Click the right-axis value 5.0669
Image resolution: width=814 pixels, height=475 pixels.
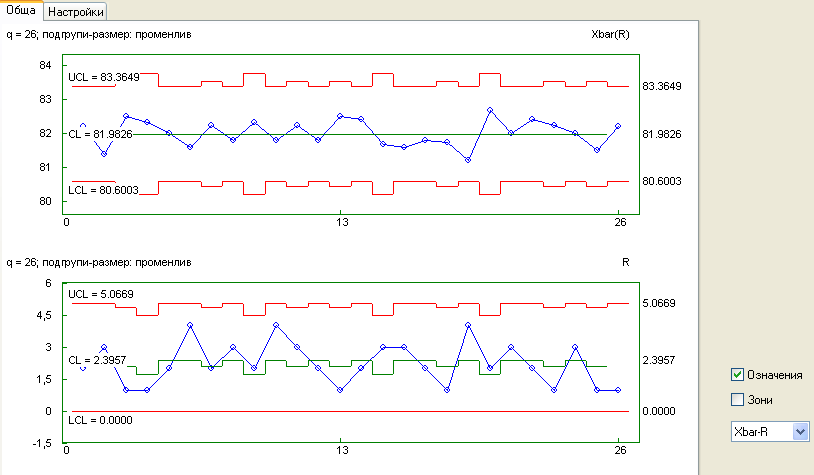659,303
